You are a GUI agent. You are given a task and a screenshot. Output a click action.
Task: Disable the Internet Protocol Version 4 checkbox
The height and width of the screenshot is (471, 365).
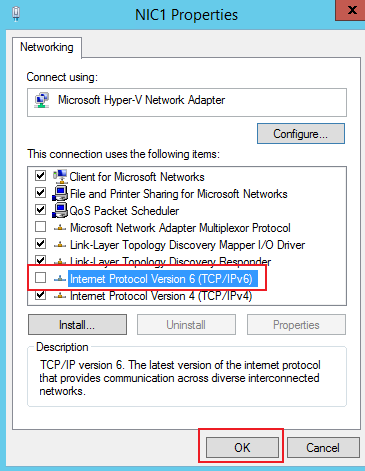click(x=40, y=294)
